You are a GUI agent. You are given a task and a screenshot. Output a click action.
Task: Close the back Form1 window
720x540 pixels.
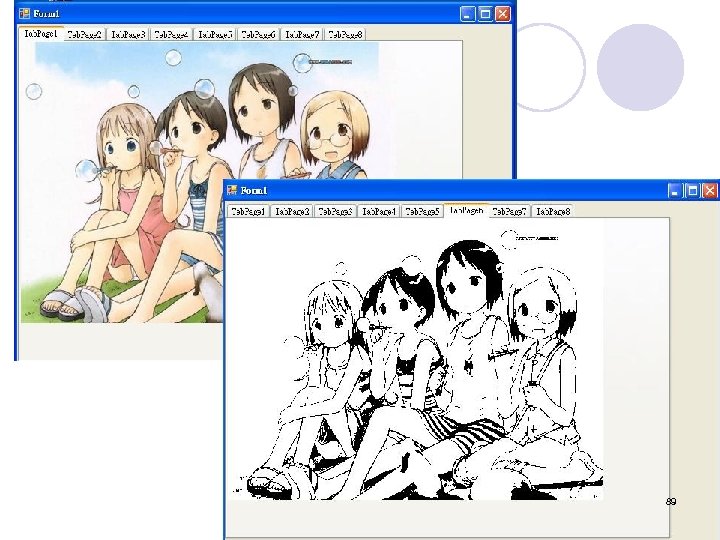click(x=503, y=14)
